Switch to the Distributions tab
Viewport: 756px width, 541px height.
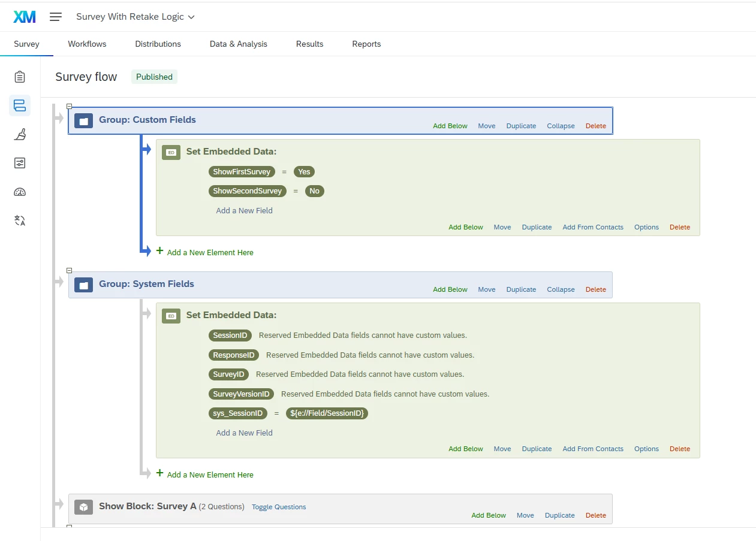click(x=158, y=44)
